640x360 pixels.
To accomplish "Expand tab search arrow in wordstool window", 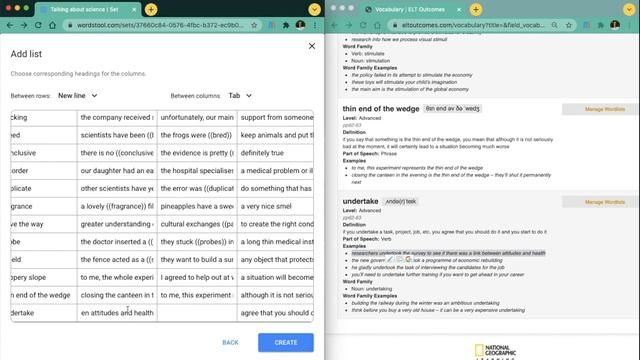I will 314,9.
